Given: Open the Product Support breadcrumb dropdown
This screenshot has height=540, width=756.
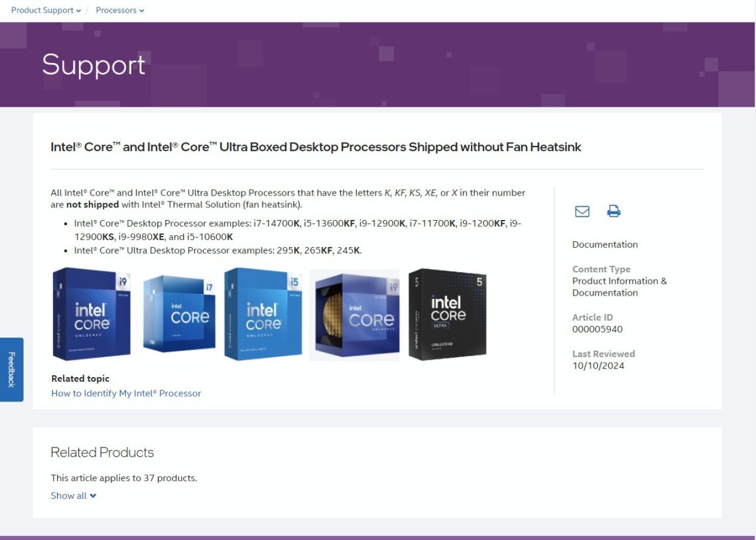Looking at the screenshot, I should tap(46, 10).
